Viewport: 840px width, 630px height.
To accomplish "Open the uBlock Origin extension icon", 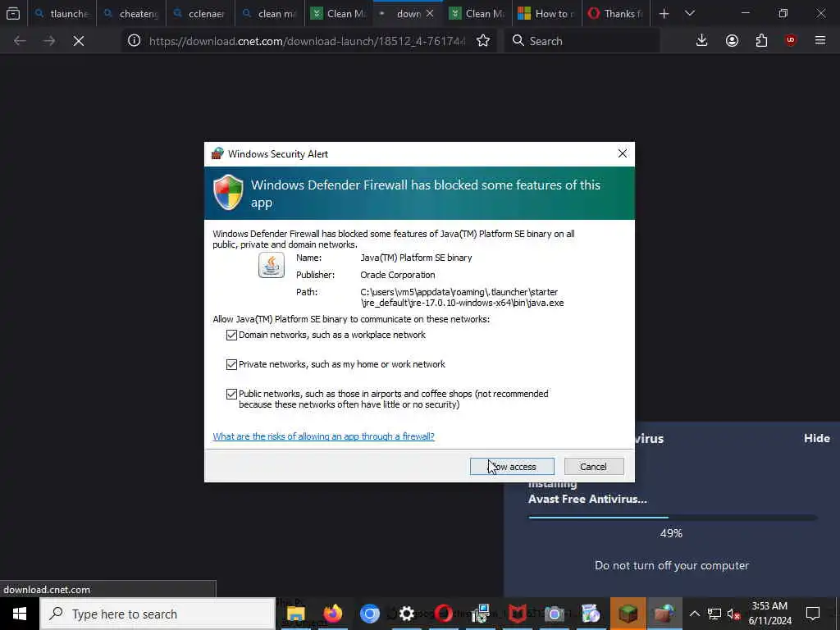I will [x=791, y=41].
